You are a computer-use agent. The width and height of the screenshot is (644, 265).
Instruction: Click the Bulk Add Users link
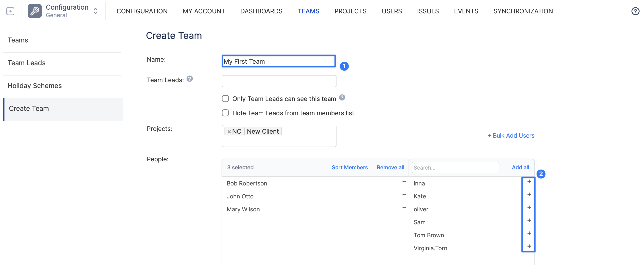(511, 135)
